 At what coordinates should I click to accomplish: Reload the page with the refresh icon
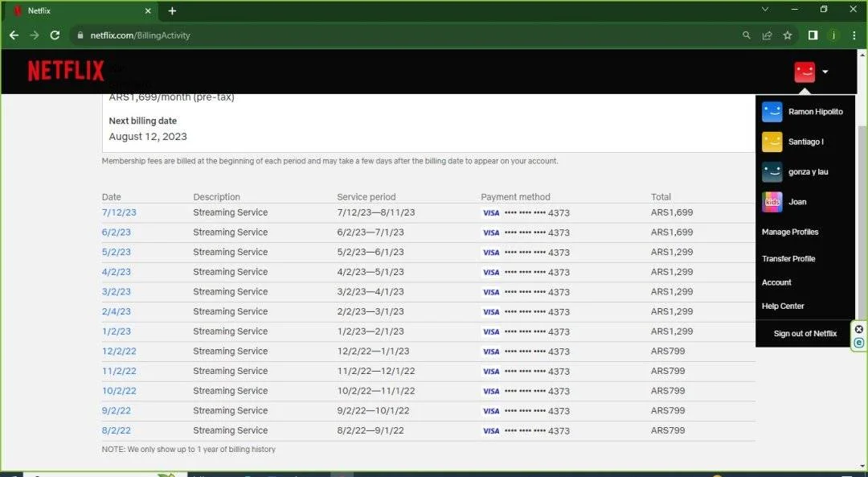[x=55, y=35]
